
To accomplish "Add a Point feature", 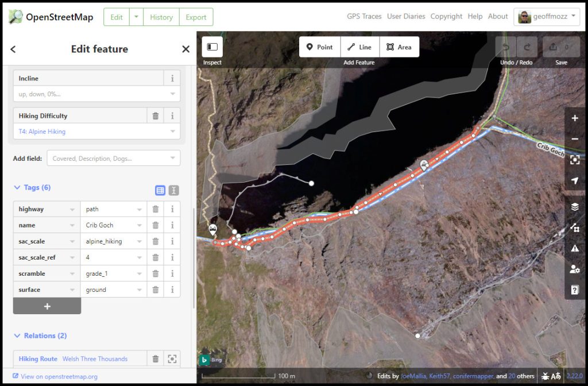I will pos(319,47).
